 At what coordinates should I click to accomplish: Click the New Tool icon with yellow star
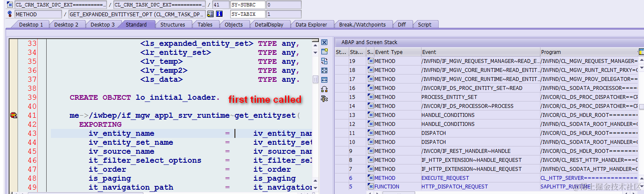pos(324,51)
